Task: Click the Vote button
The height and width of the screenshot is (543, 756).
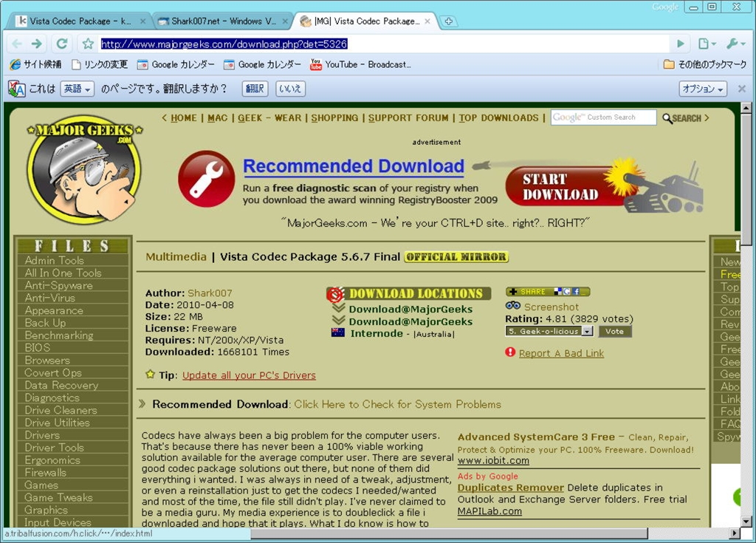Action: pyautogui.click(x=615, y=331)
